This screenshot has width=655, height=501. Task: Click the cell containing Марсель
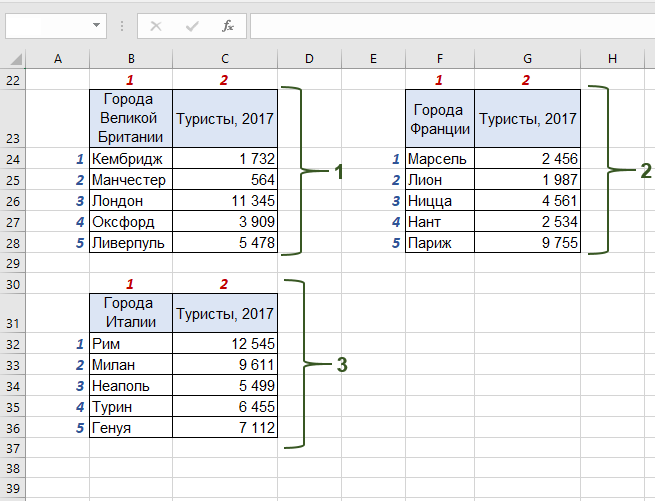[440, 159]
